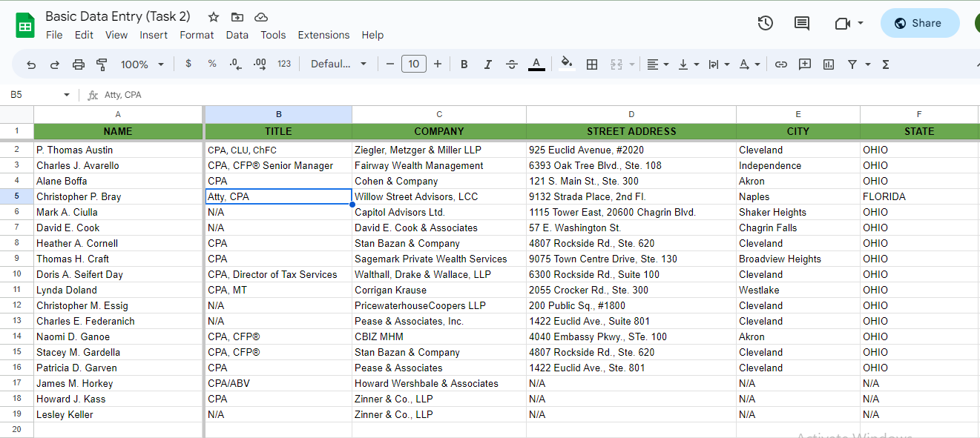
Task: Open the font family dropdown
Action: pyautogui.click(x=338, y=64)
